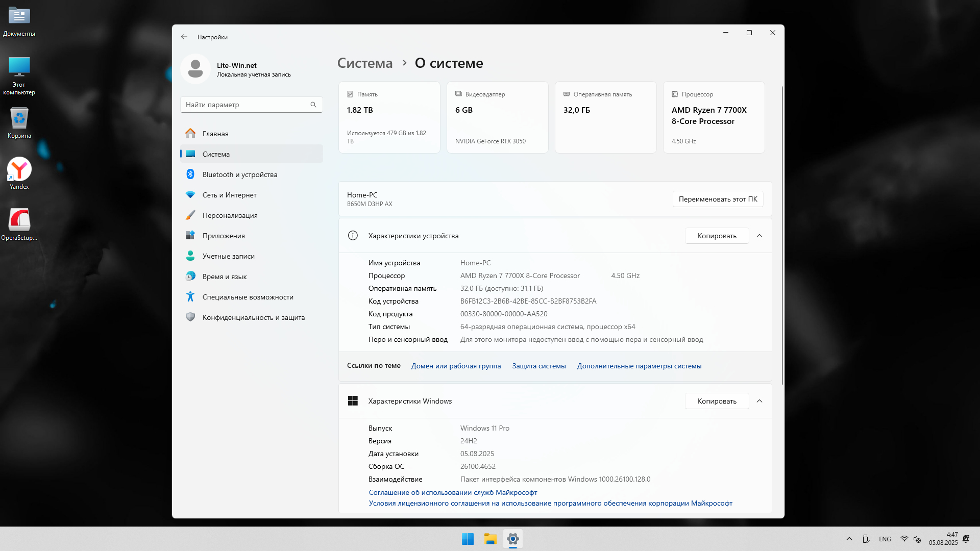Open Конфиденциальность и защита section
Image resolution: width=980 pixels, height=551 pixels.
pos(253,317)
